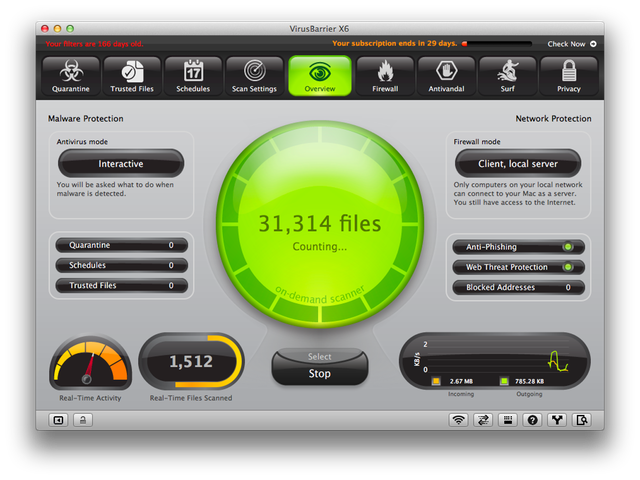Click the Select button above Stop
Viewport: 640px width, 480px height.
(320, 356)
